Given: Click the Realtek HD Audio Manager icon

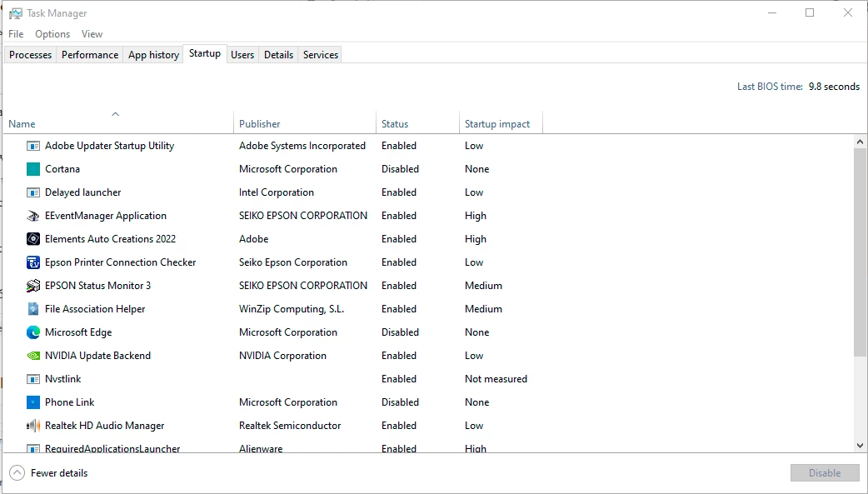Looking at the screenshot, I should click(x=33, y=426).
